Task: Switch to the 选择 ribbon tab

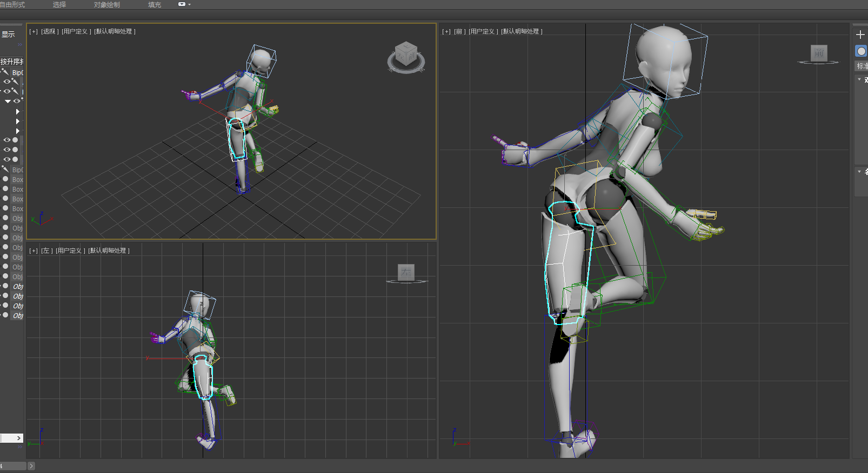Action: [59, 4]
